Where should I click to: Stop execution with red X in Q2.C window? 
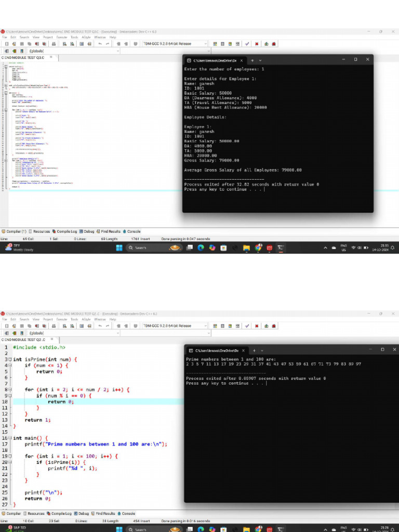[257, 326]
